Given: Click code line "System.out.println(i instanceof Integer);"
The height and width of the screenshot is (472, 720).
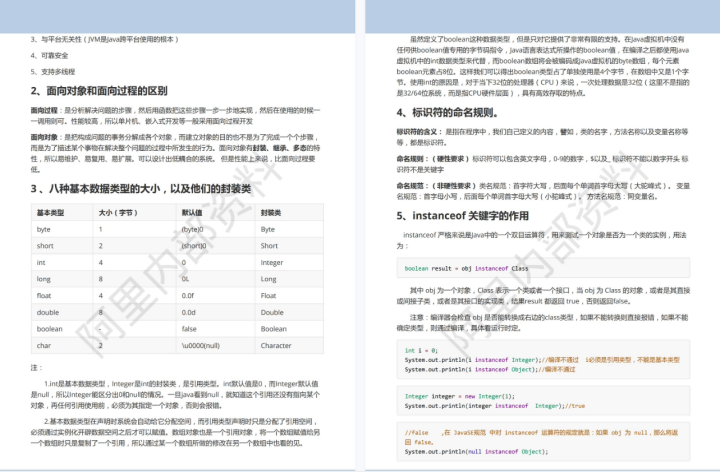Looking at the screenshot, I should click(x=472, y=360).
